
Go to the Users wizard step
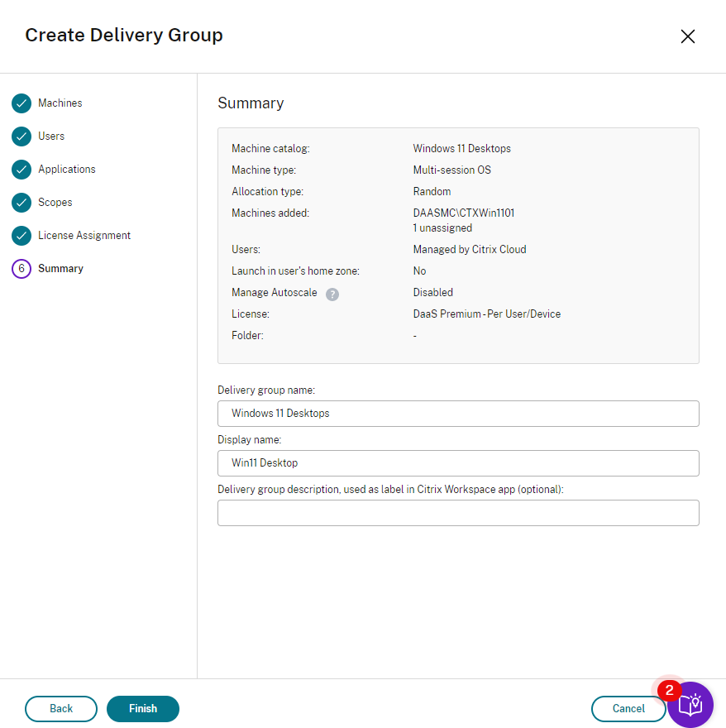pyautogui.click(x=51, y=136)
